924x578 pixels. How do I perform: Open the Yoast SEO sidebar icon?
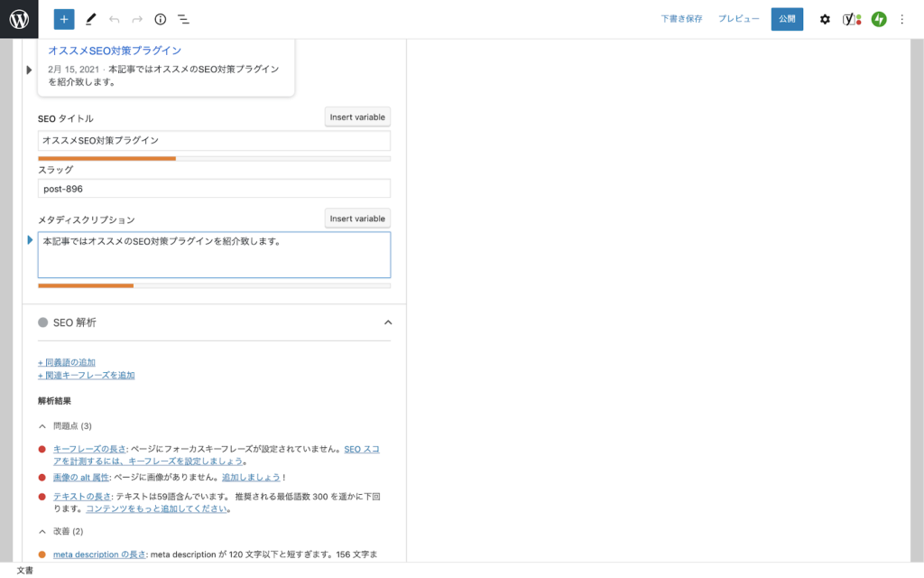coord(851,19)
